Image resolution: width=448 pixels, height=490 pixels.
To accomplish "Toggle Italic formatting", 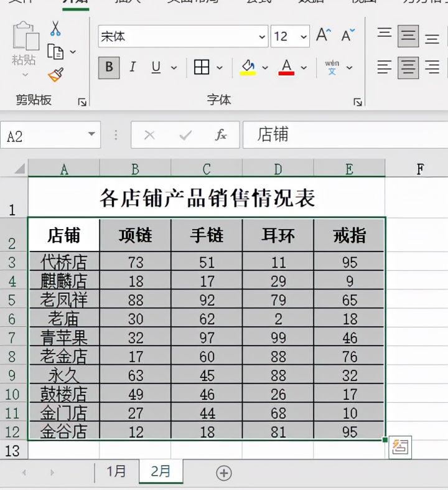I will coord(133,67).
